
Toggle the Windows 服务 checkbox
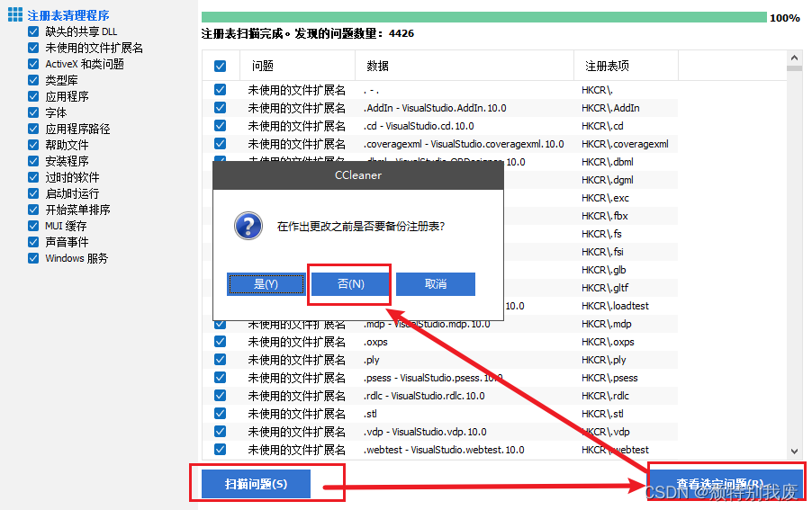click(x=33, y=257)
